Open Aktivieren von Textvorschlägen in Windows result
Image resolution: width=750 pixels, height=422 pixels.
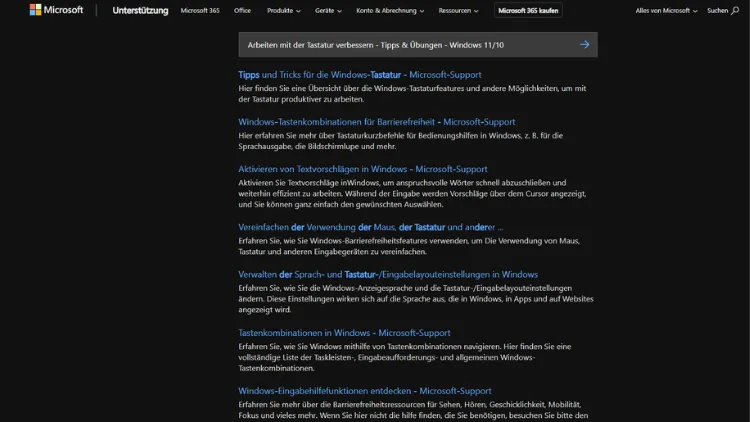pyautogui.click(x=363, y=169)
